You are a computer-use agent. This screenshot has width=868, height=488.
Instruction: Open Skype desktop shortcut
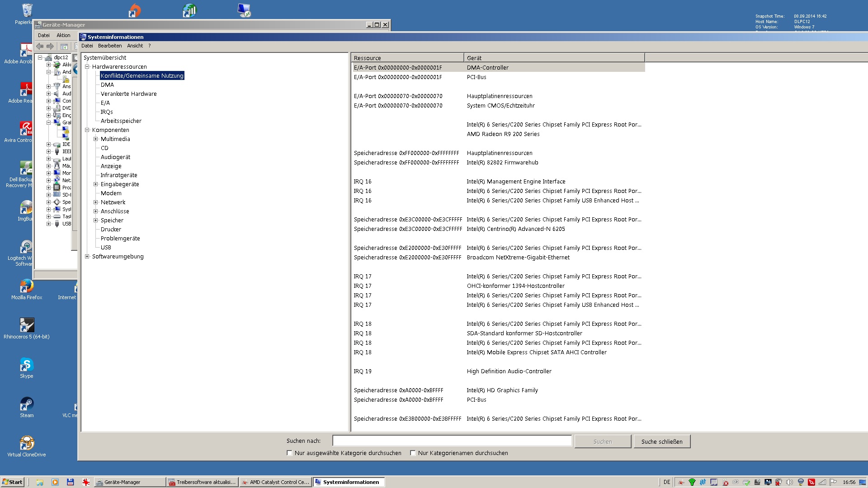[x=26, y=365]
